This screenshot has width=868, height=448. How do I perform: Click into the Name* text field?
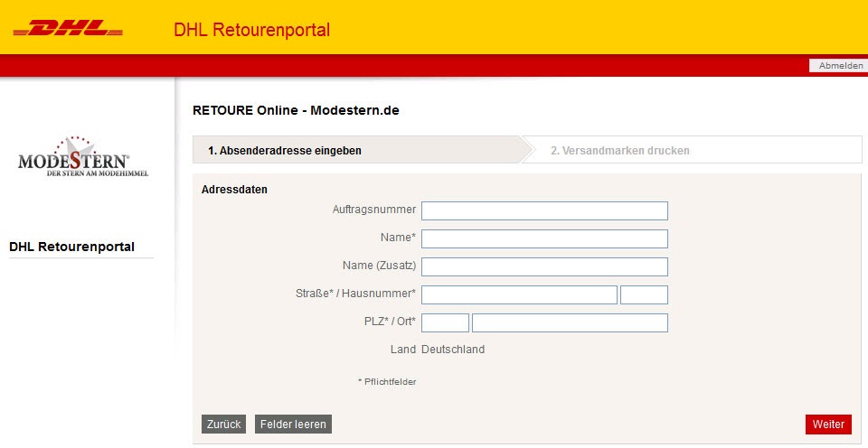[x=544, y=239]
